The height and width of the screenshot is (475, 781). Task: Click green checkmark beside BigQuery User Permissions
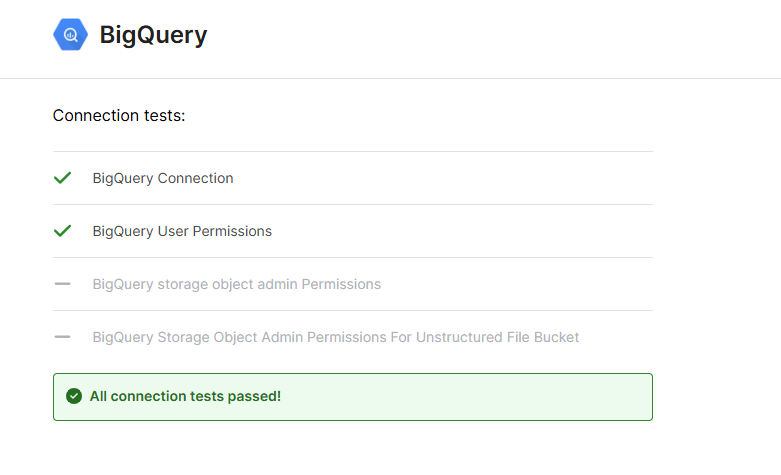point(63,231)
